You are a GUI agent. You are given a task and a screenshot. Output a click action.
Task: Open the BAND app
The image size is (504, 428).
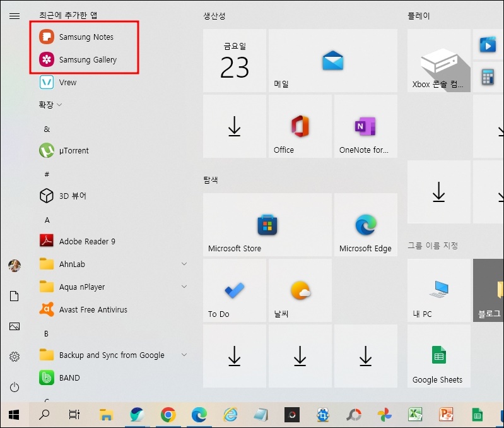59,377
